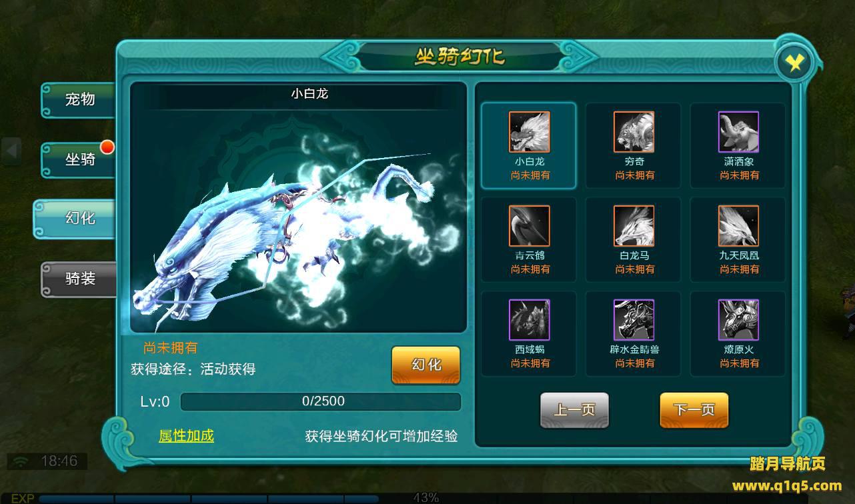
Task: Select the 穷奇 mount icon
Action: tap(634, 132)
